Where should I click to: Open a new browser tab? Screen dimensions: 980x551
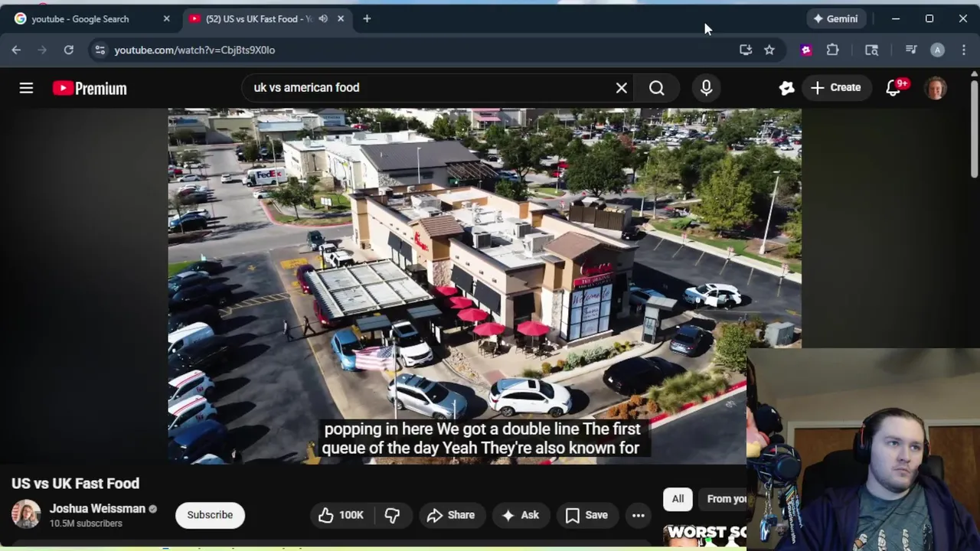pyautogui.click(x=367, y=19)
